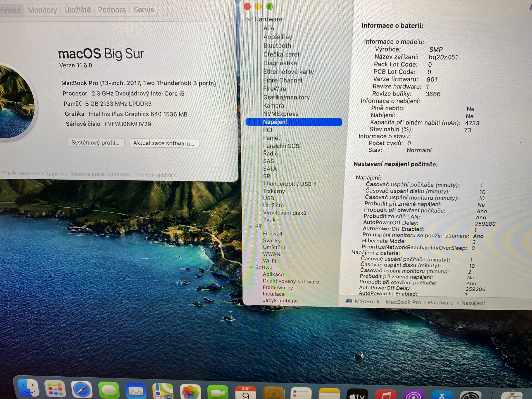532x399 pixels.
Task: Select Bluetooth in the Hardware list
Action: click(277, 46)
